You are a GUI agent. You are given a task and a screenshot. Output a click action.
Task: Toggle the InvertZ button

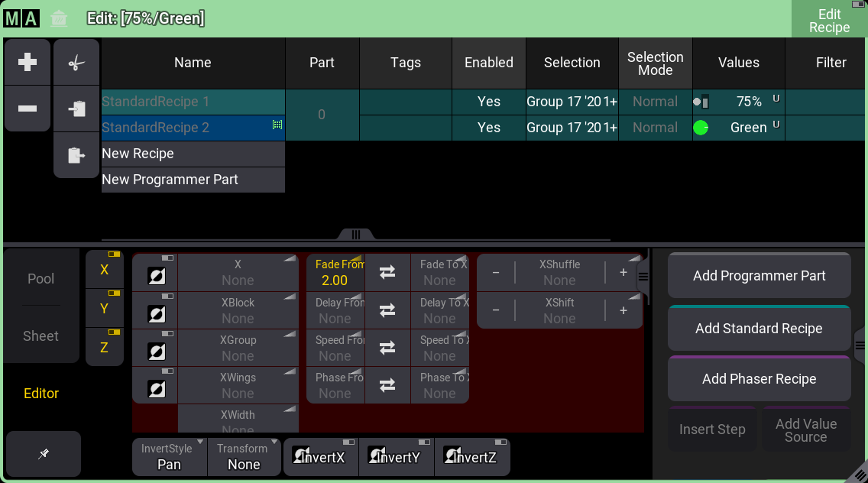pyautogui.click(x=472, y=457)
